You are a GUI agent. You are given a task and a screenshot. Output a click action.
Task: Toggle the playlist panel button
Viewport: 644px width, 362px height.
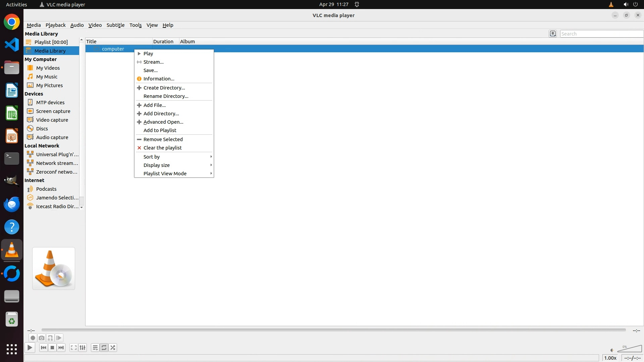point(95,348)
